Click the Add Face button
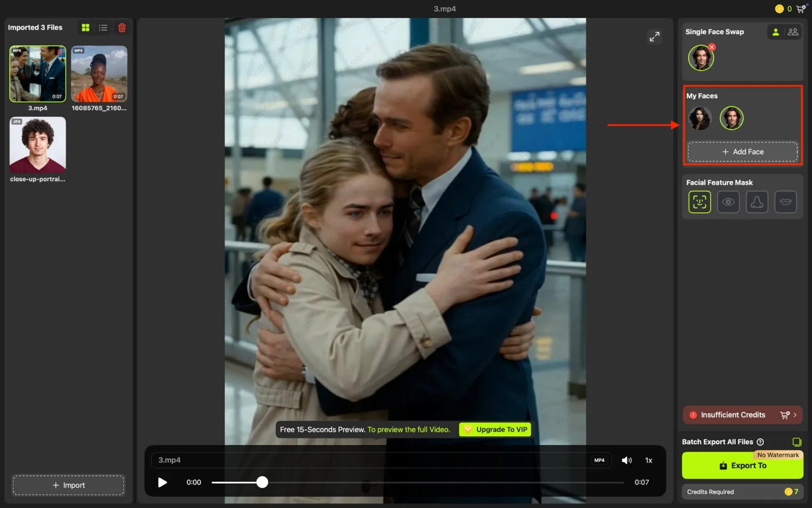This screenshot has width=812, height=508. (x=742, y=152)
